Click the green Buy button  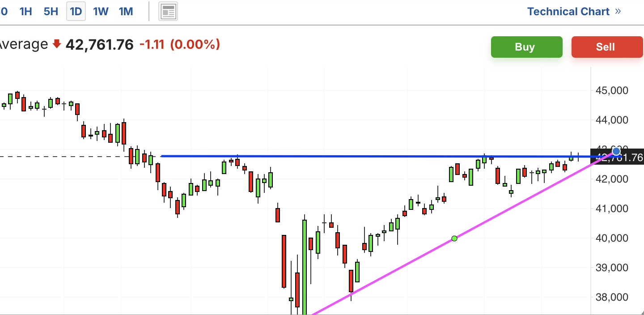526,47
